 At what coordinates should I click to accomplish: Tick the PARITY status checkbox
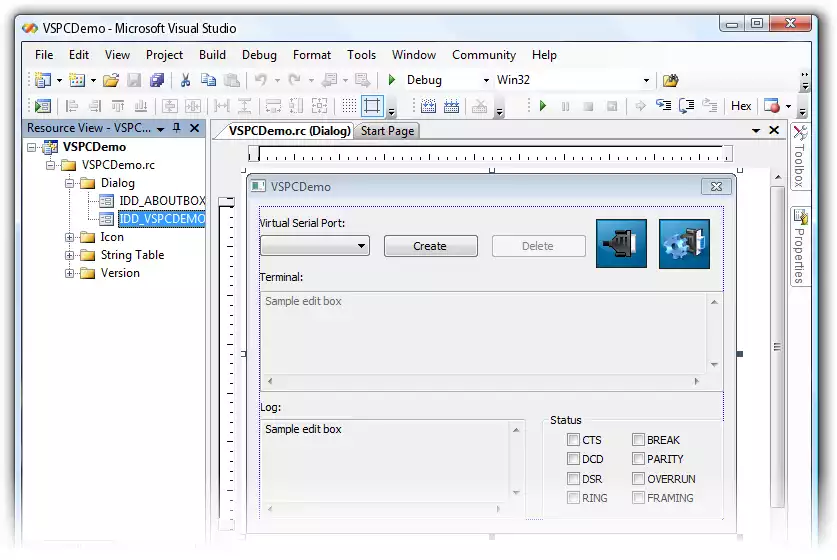tap(638, 459)
